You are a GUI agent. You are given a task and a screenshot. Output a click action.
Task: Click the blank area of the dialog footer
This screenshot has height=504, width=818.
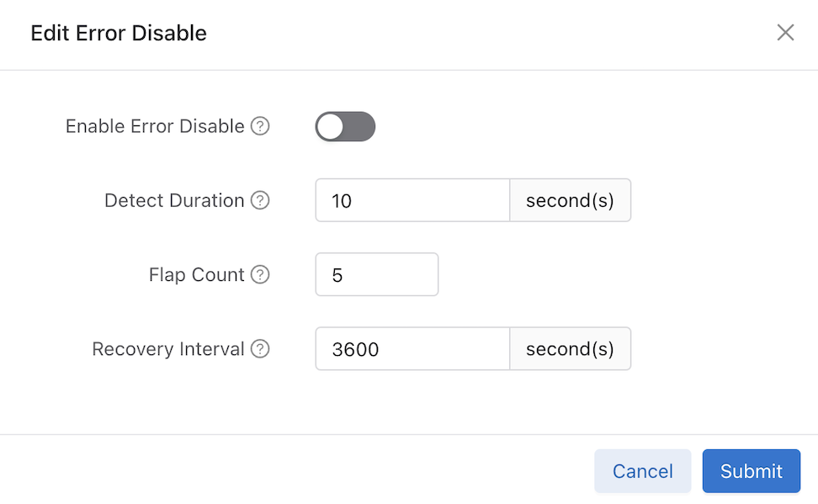point(295,471)
